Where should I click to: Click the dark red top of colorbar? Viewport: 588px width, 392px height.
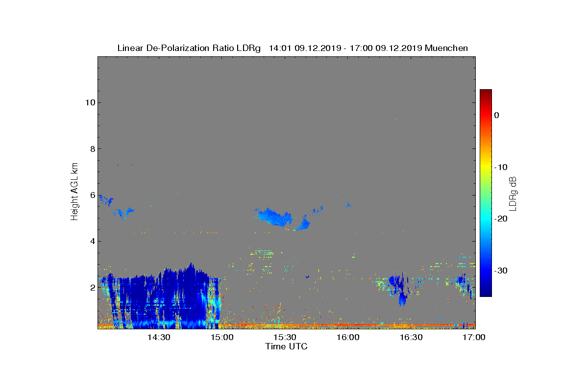pyautogui.click(x=486, y=92)
